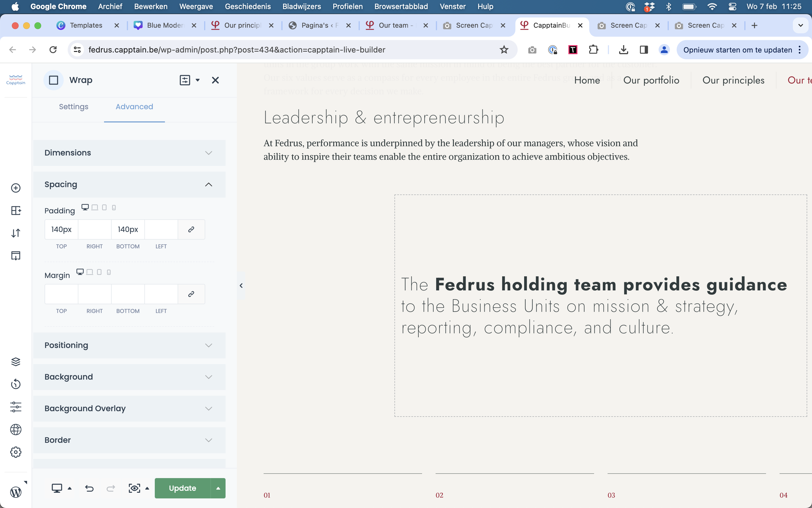Click the reorder up-down arrows icon
The height and width of the screenshot is (508, 812).
16,233
